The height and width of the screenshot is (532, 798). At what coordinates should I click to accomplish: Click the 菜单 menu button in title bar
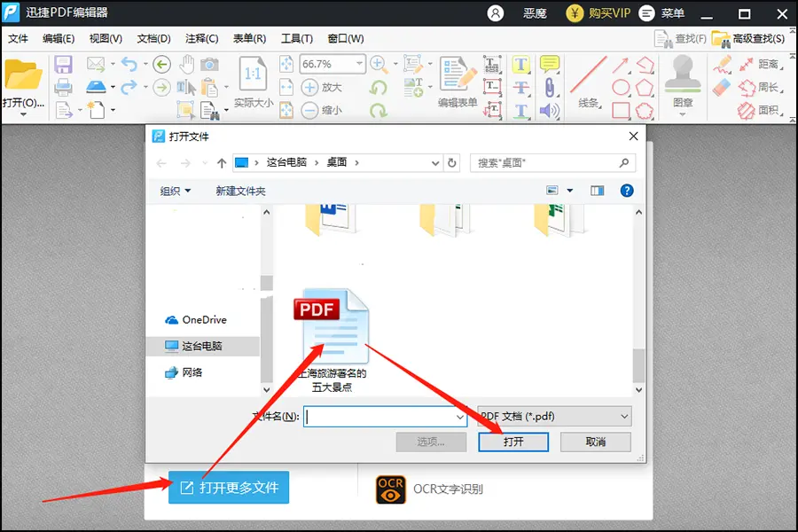661,13
